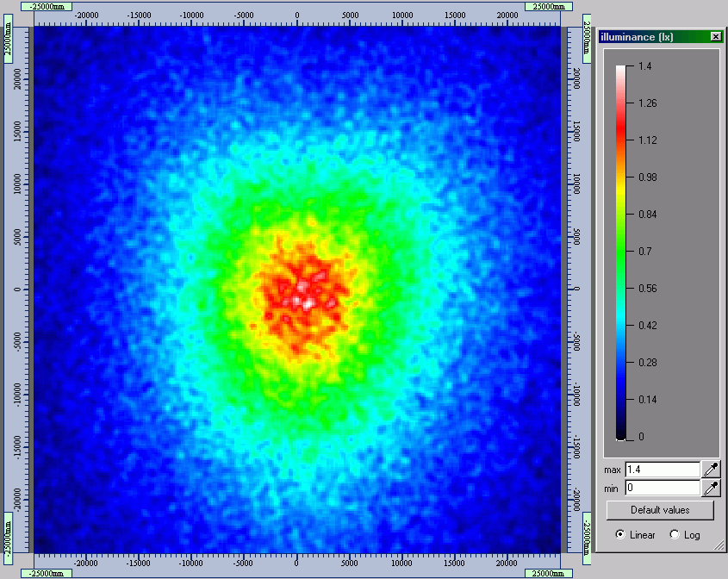Click the Default values button

(660, 510)
